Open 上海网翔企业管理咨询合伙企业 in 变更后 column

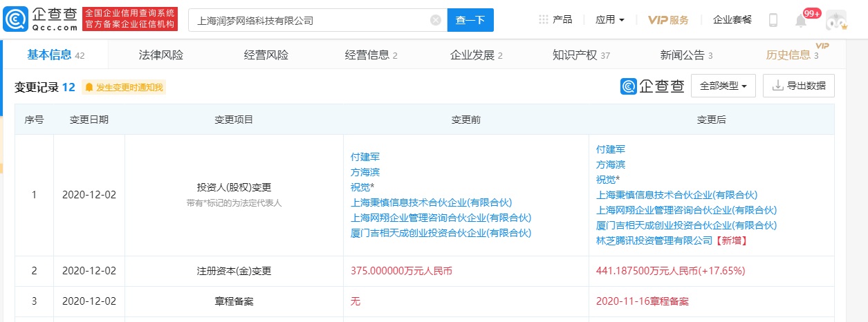click(x=686, y=210)
